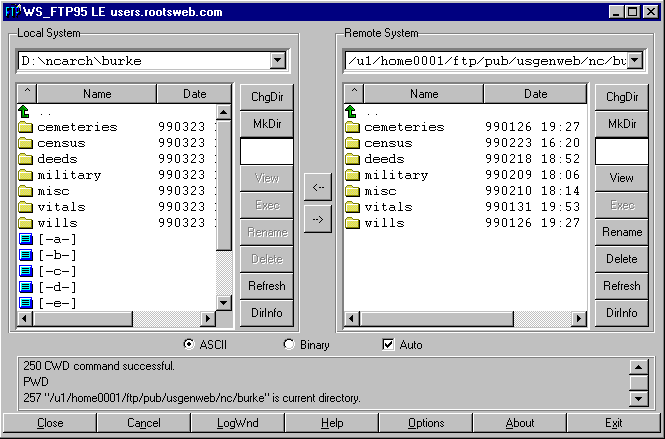The image size is (665, 439).
Task: Click the local cemeteries folder icon
Action: click(26, 127)
